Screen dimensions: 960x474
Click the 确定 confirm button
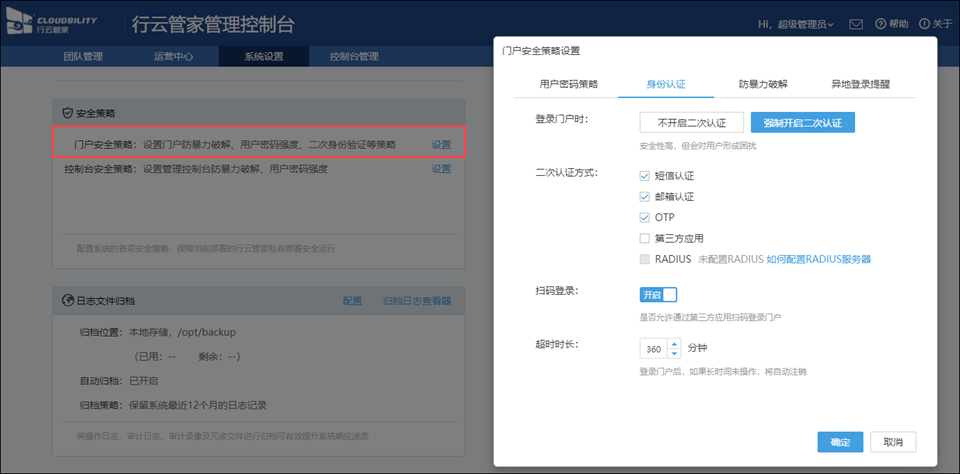840,442
